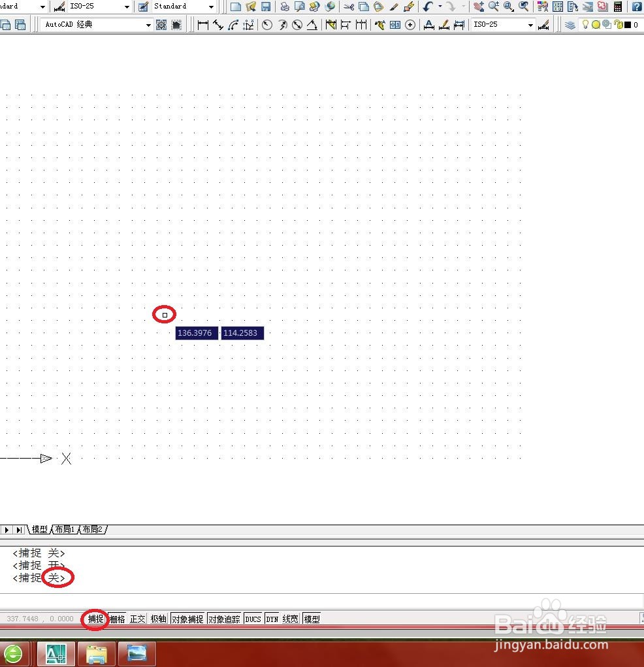644x667 pixels.
Task: Toggle 对象追踪 object tracking in status bar
Action: point(224,619)
